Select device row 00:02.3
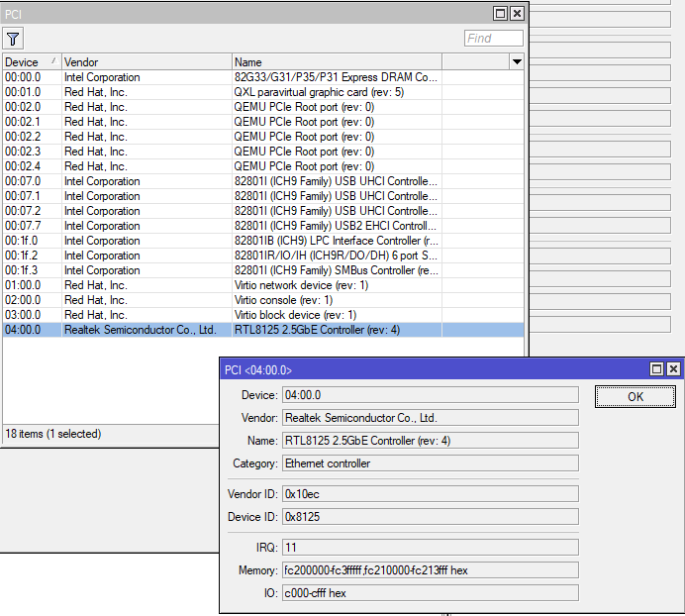685x616 pixels. (x=263, y=152)
